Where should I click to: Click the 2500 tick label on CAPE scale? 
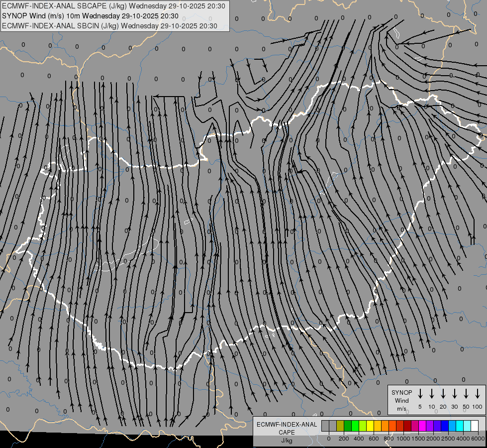pos(448,439)
